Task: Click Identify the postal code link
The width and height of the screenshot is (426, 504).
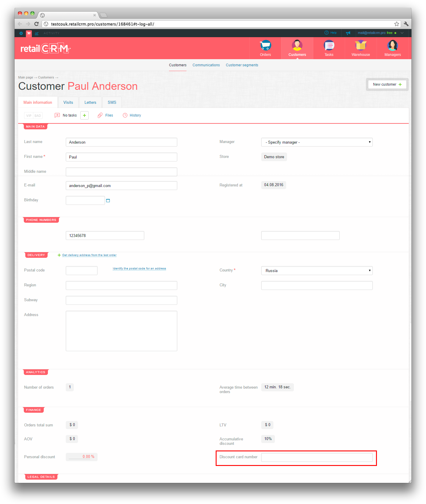Action: click(139, 269)
